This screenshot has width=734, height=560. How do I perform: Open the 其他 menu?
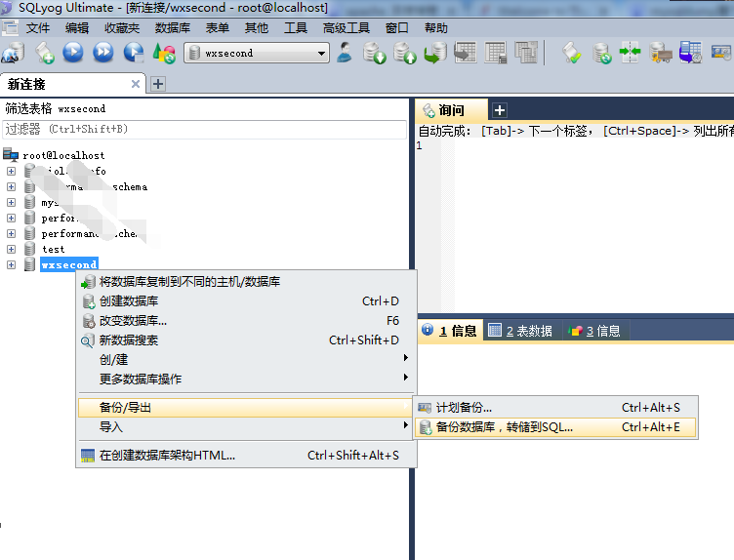point(257,28)
